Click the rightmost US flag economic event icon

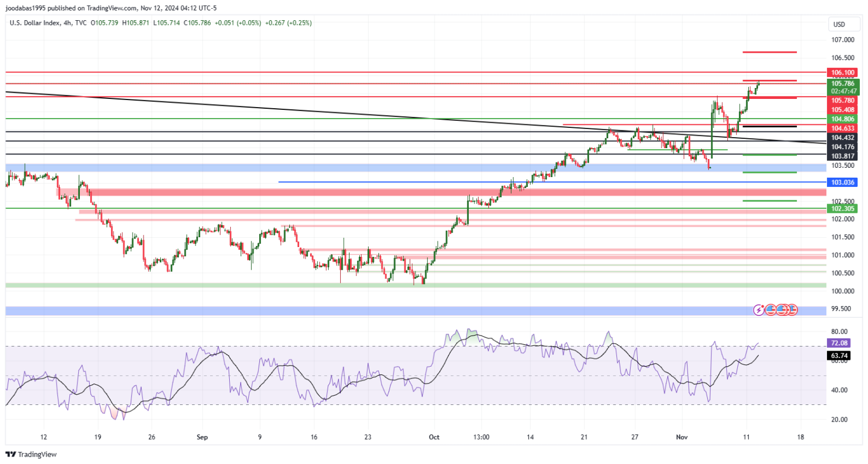click(792, 310)
